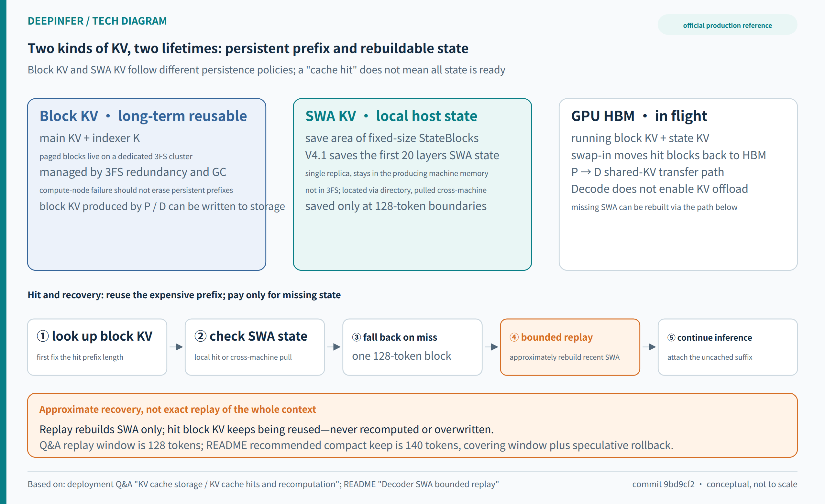Click 'single replica, stays in the producing machine memory'

(396, 173)
